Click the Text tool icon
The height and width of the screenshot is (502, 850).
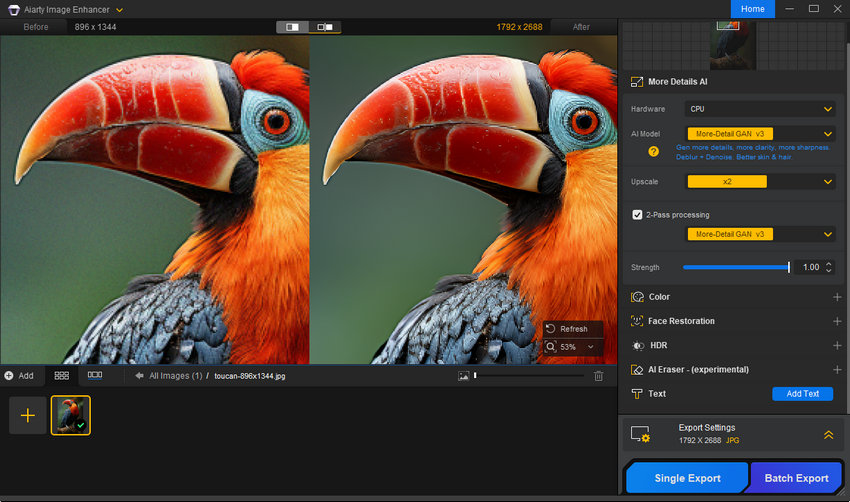637,394
